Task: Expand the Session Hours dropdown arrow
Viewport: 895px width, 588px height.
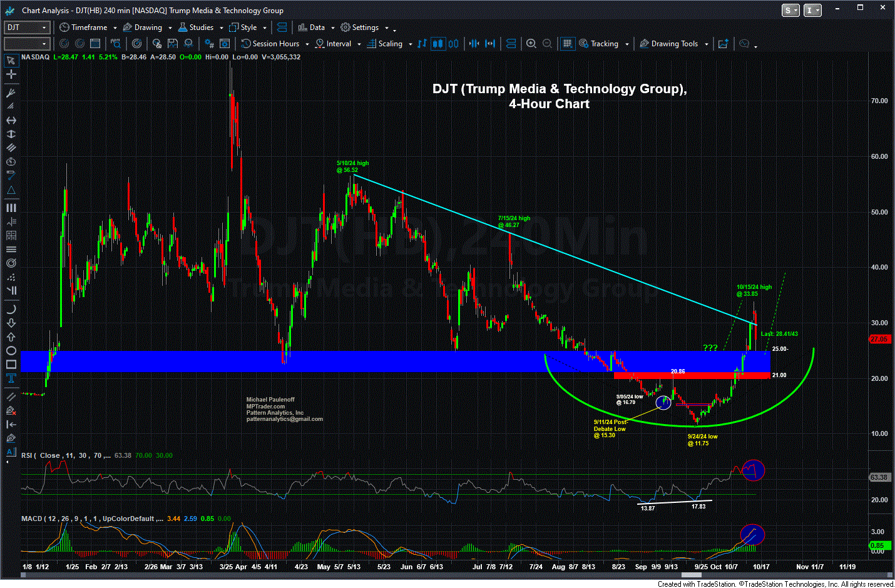Action: [307, 44]
